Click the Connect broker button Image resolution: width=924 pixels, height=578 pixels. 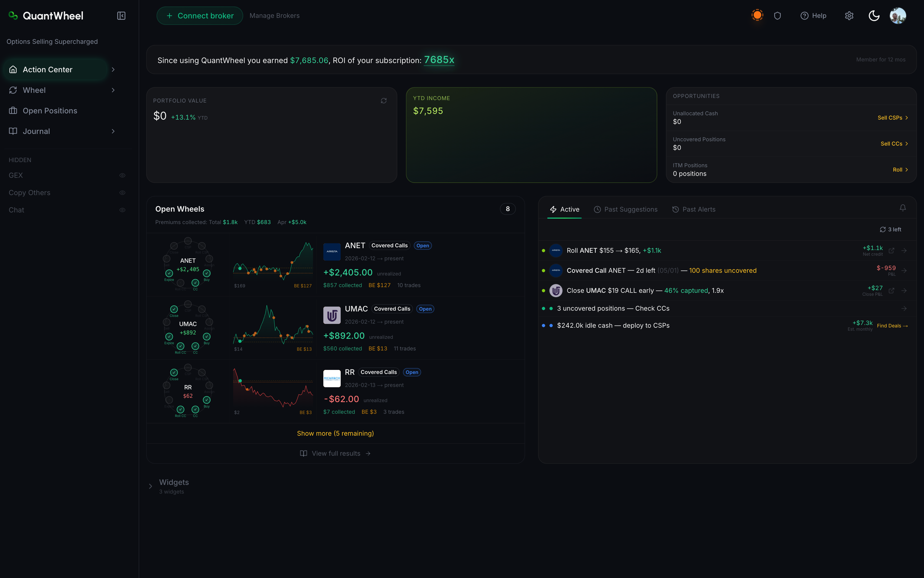coord(200,16)
